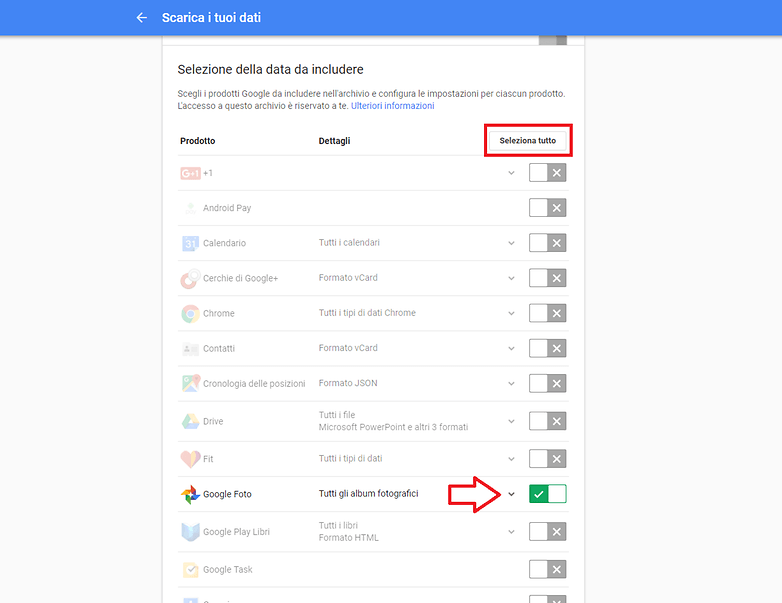Click the Chrome browser icon
Image resolution: width=782 pixels, height=603 pixels.
point(190,313)
